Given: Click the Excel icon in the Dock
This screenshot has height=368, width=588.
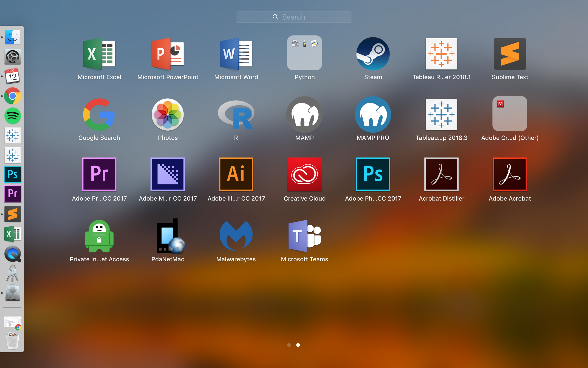Looking at the screenshot, I should (x=13, y=234).
